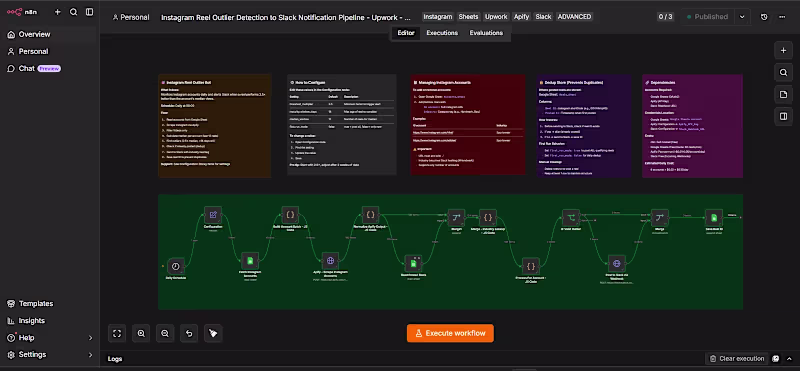Click the Slack tag
Image resolution: width=800 pixels, height=371 pixels.
coord(543,17)
